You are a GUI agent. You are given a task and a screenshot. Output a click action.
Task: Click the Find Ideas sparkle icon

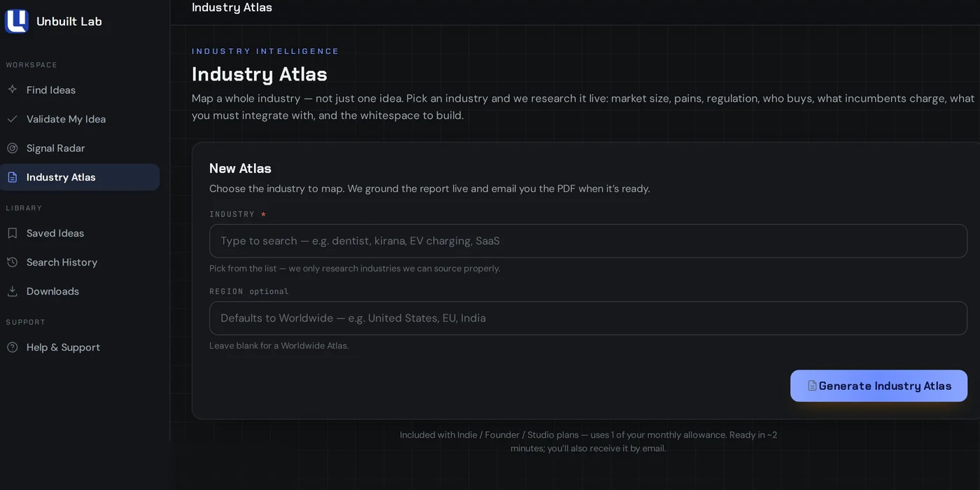[12, 90]
